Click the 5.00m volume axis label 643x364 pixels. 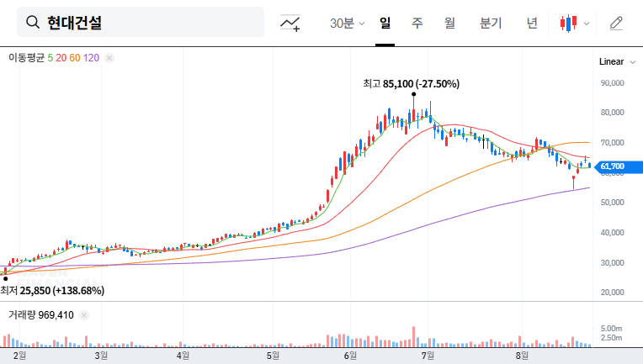point(611,329)
